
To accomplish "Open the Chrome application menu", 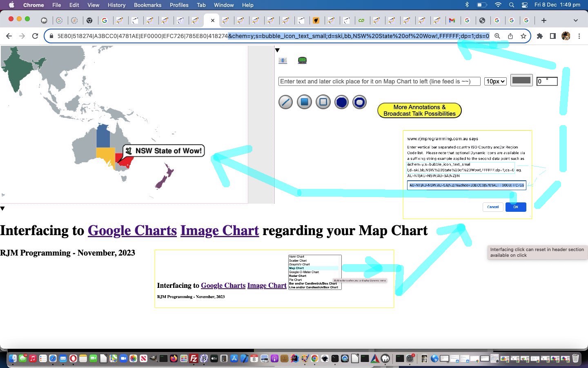I will (x=33, y=5).
